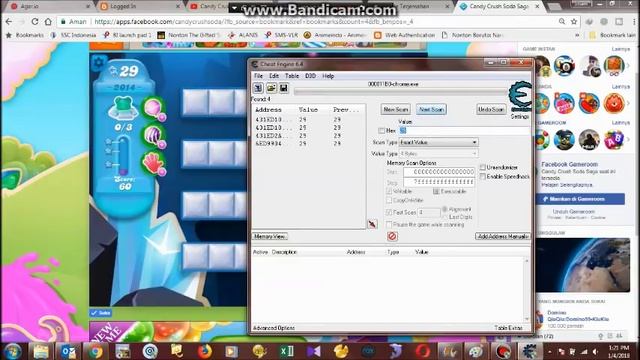Select the red hand booster in game

[153, 164]
